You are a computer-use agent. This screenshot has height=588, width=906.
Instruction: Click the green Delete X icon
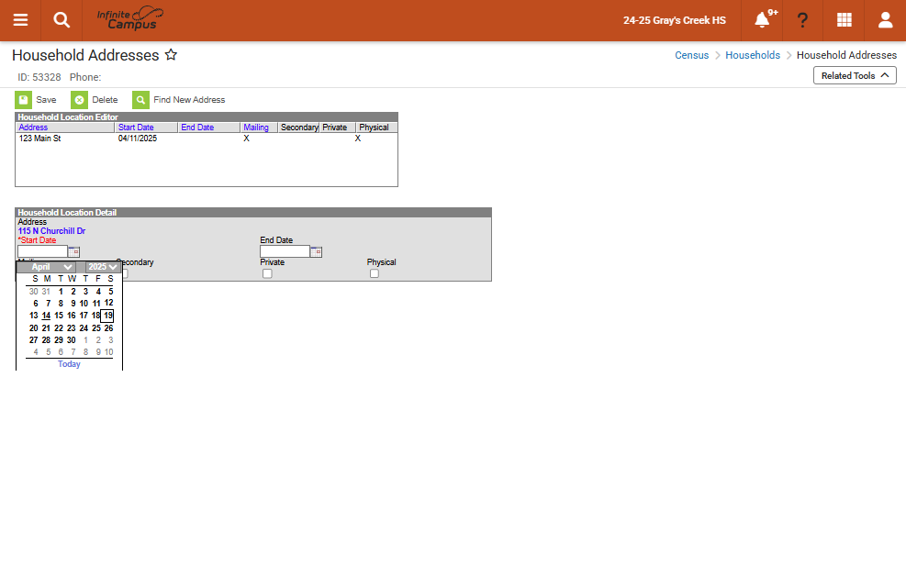(79, 100)
